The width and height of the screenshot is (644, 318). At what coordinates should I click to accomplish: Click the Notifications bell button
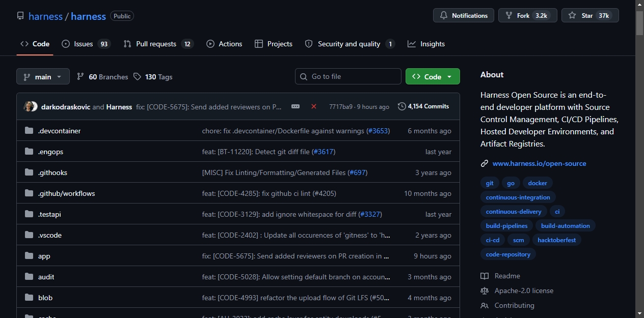coord(464,15)
